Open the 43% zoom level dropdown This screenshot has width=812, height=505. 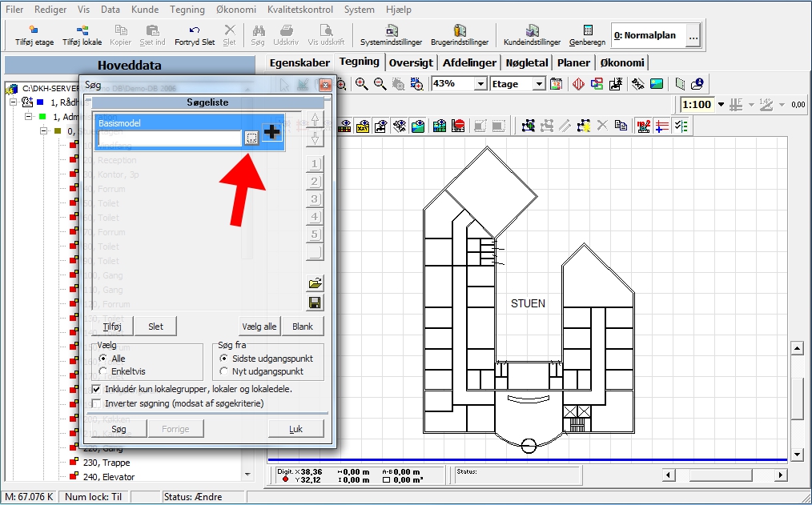(x=481, y=84)
